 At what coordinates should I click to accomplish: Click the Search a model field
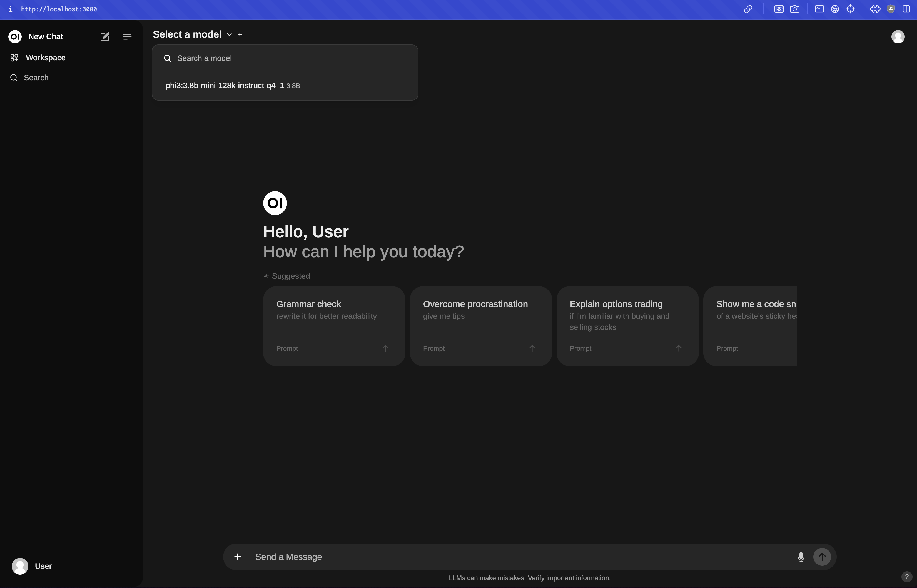click(290, 58)
